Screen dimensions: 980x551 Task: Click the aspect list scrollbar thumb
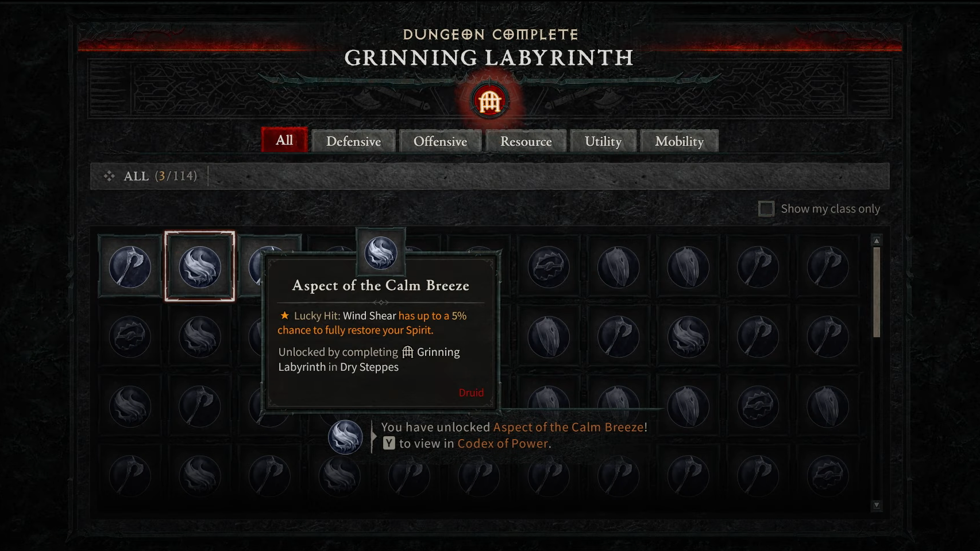point(877,292)
